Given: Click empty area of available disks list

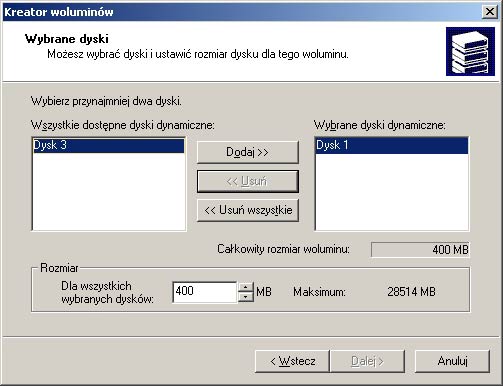Looking at the screenshot, I should 108,192.
